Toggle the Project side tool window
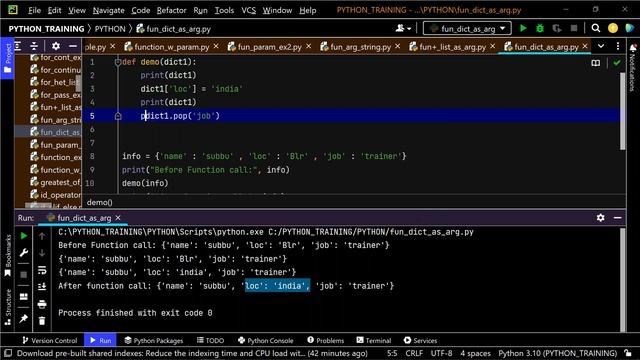 7,59
